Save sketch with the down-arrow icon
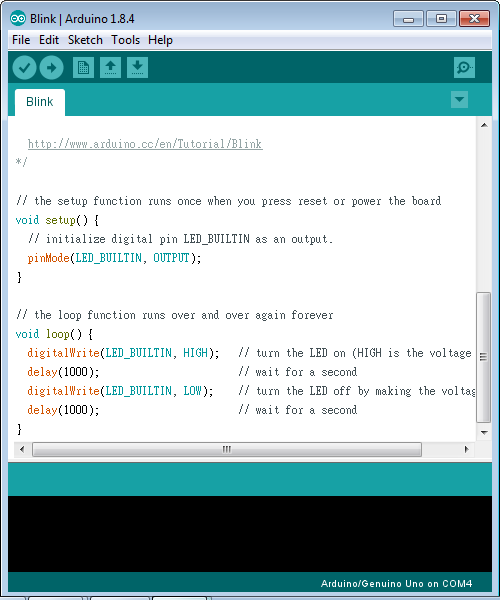This screenshot has height=600, width=500. coord(137,68)
